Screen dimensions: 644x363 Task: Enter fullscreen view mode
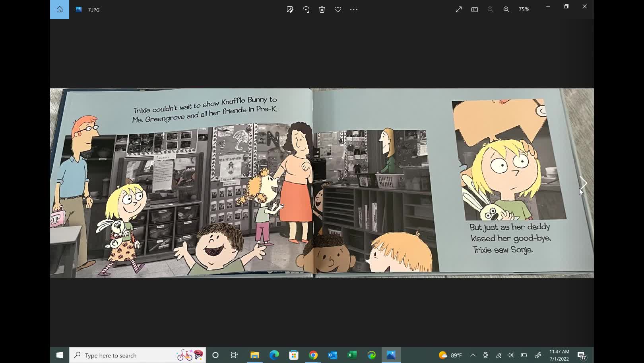point(458,9)
